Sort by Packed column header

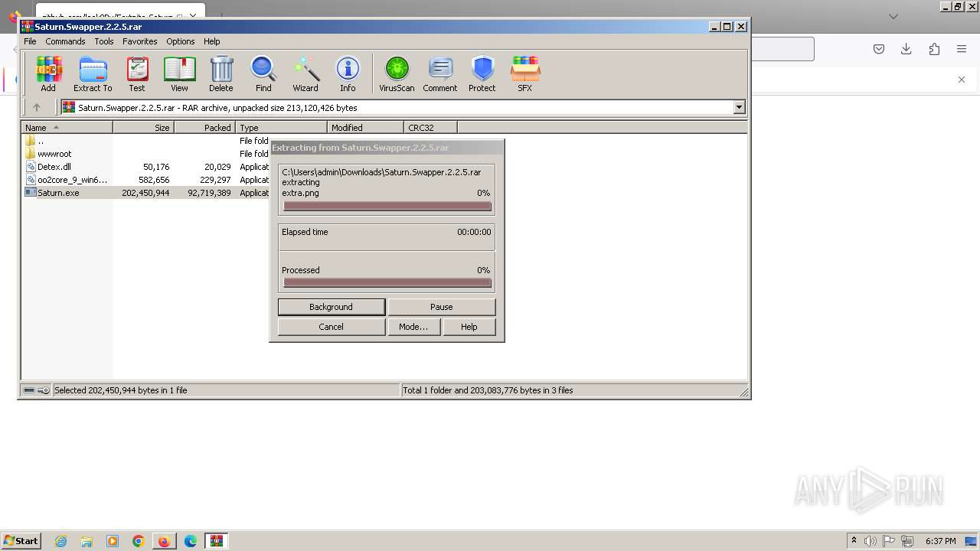tap(205, 128)
